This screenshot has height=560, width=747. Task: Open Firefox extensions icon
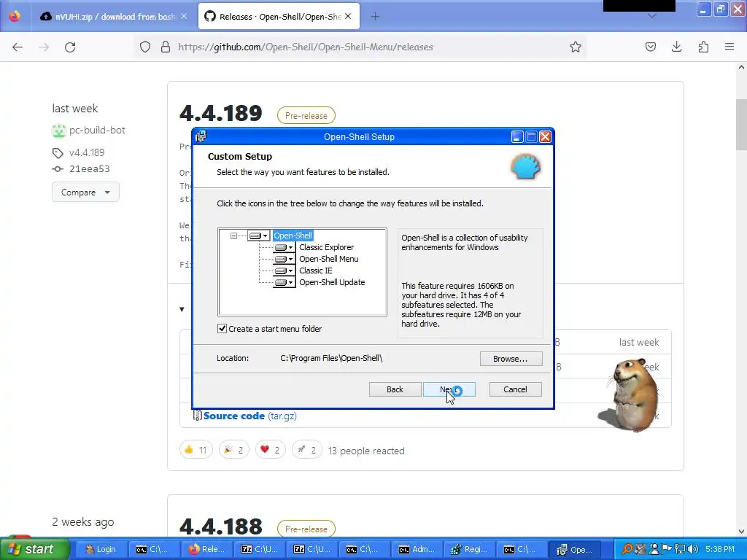(x=703, y=47)
